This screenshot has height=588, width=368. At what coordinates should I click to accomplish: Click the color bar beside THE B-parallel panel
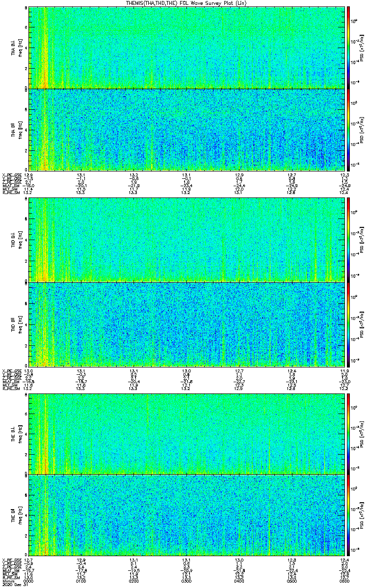(x=349, y=515)
